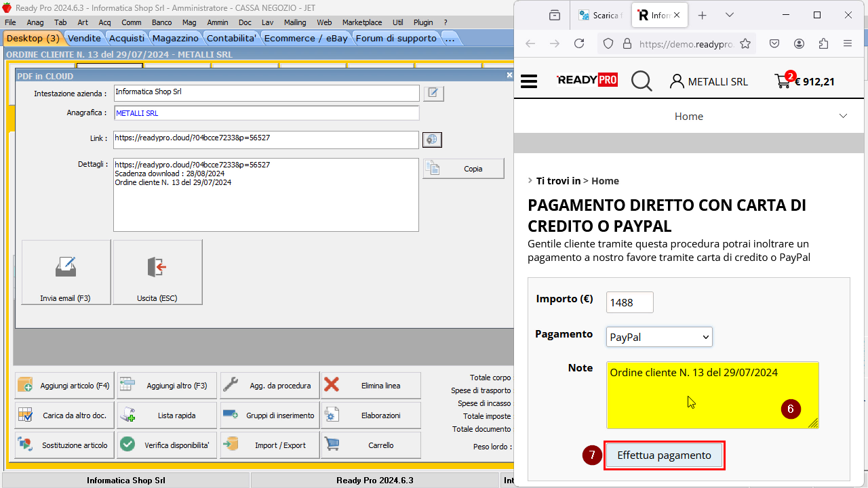Click the Anagrafica field
868x488 pixels.
[x=267, y=113]
